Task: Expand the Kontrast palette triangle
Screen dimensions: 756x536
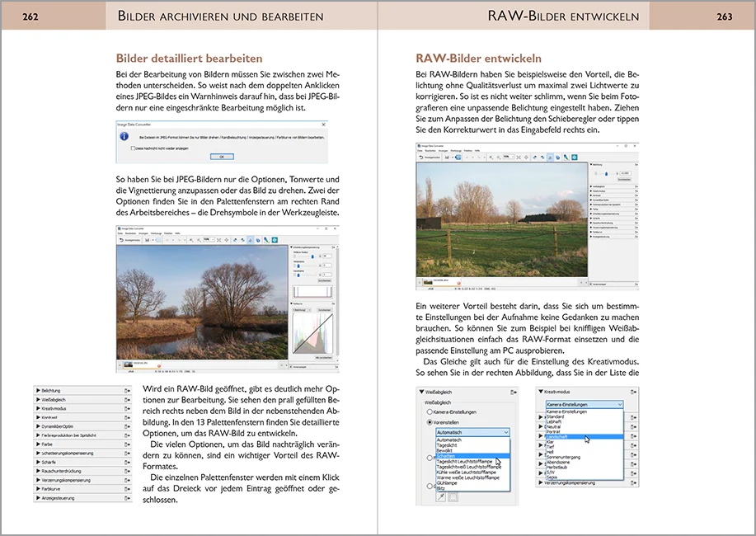Action: pos(38,417)
